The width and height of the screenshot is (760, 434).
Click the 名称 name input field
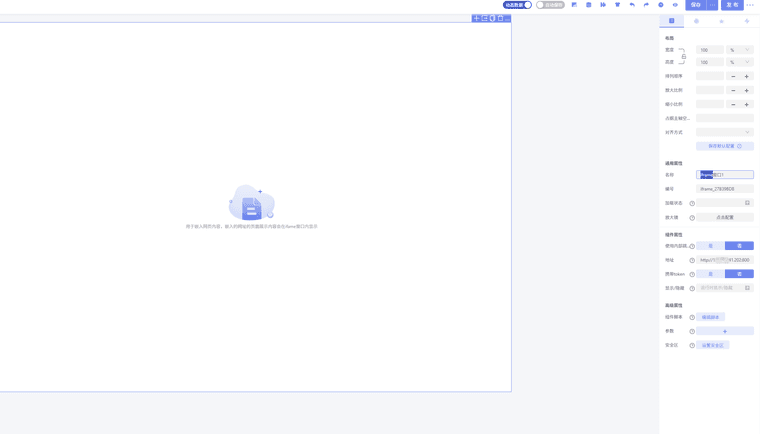725,175
